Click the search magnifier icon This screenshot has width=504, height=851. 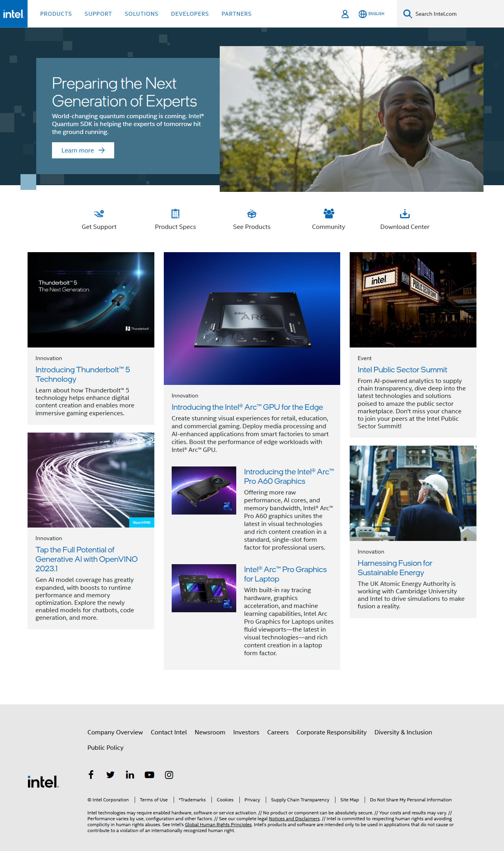point(408,14)
